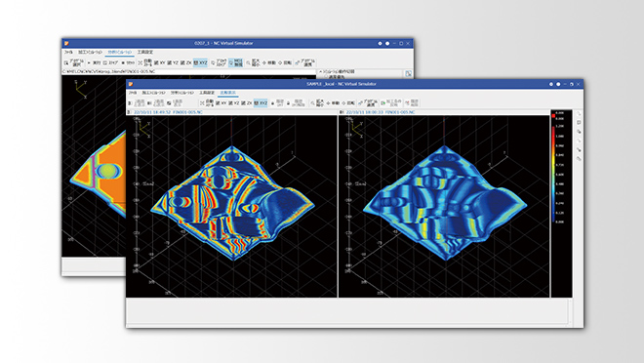Switch to XY plane view in front window
This screenshot has height=363, width=644.
pos(221,102)
